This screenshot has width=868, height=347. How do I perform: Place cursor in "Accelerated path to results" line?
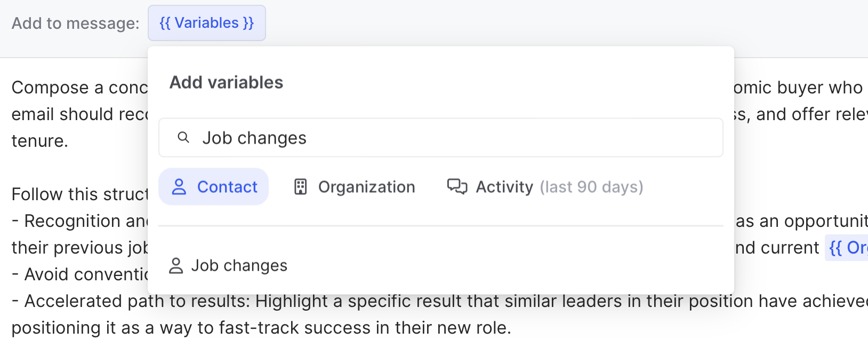(373, 301)
